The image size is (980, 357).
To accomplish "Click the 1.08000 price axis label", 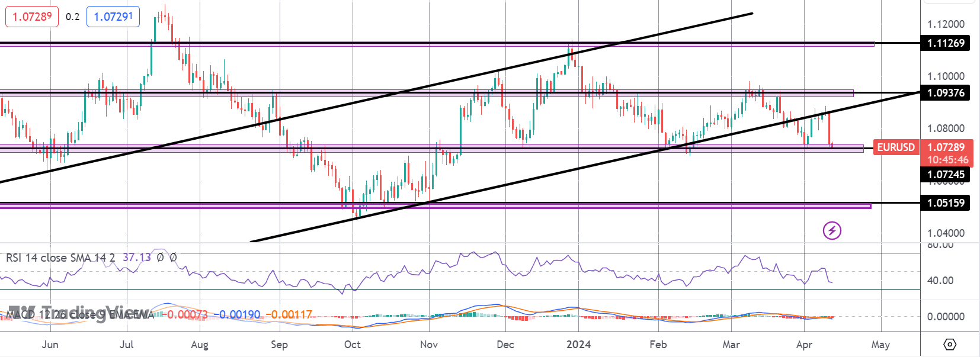I will click(x=946, y=128).
